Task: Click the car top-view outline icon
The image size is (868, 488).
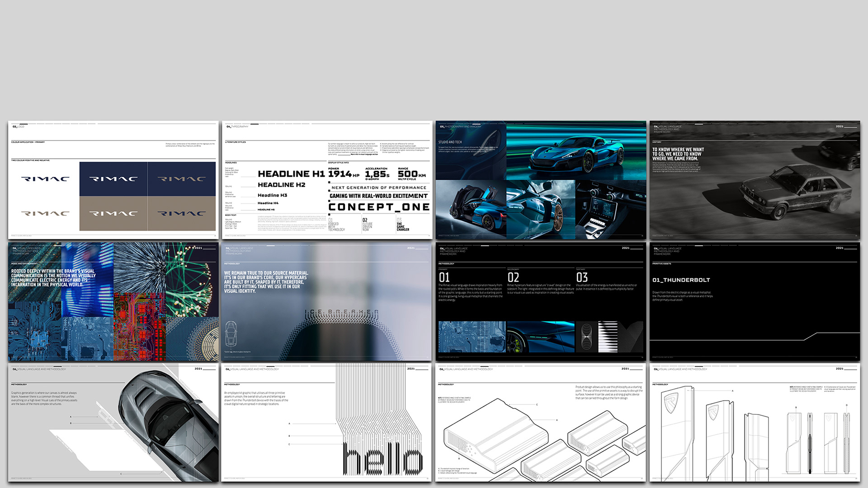Action: [231, 334]
